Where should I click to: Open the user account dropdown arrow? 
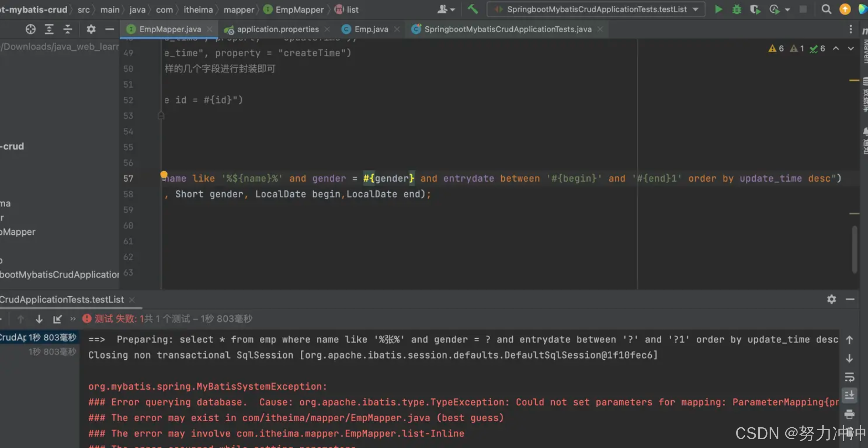pos(453,10)
